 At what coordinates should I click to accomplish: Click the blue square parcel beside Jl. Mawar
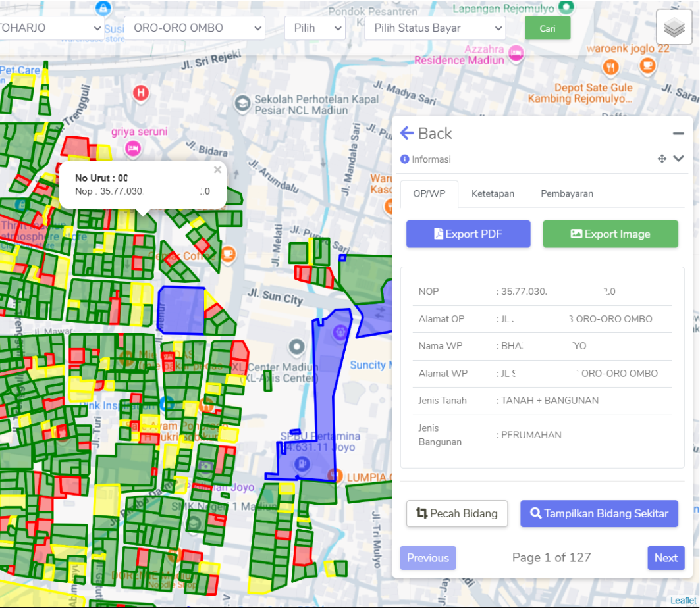point(181,310)
